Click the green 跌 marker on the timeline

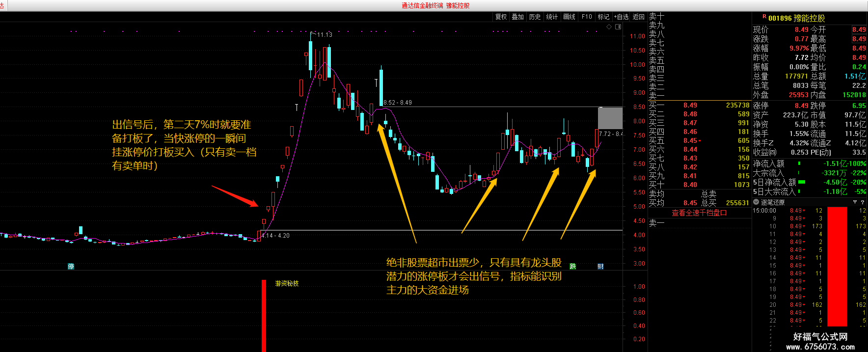[572, 266]
